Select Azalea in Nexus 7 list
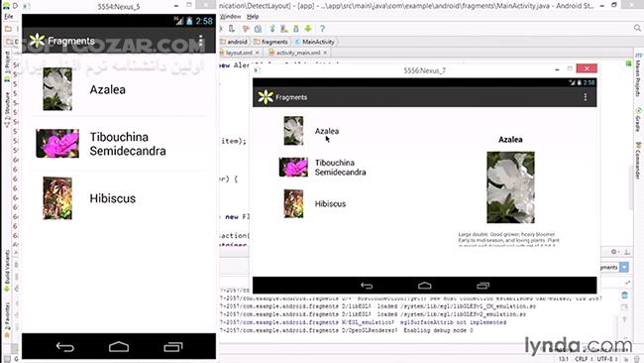This screenshot has width=644, height=363. click(327, 131)
